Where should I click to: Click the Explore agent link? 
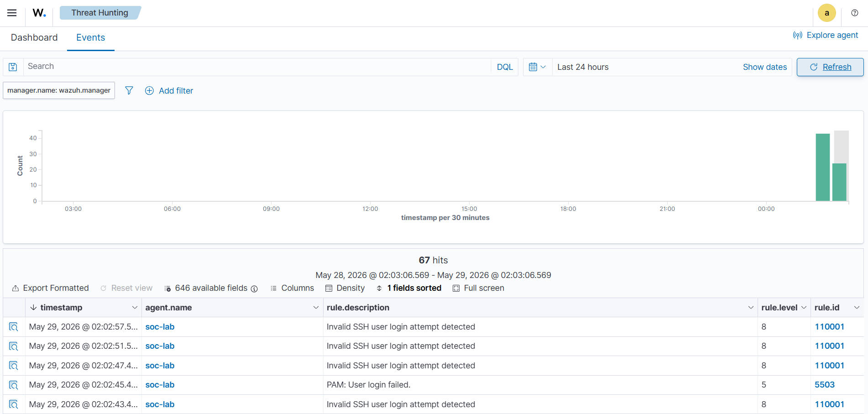[x=825, y=35]
